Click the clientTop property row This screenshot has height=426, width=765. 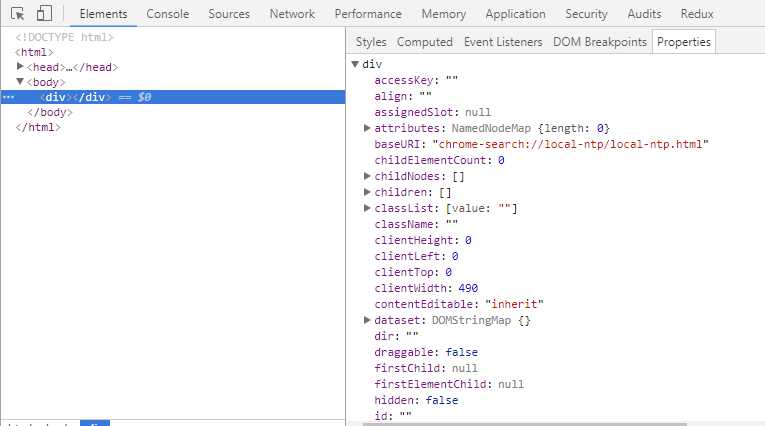(x=413, y=272)
